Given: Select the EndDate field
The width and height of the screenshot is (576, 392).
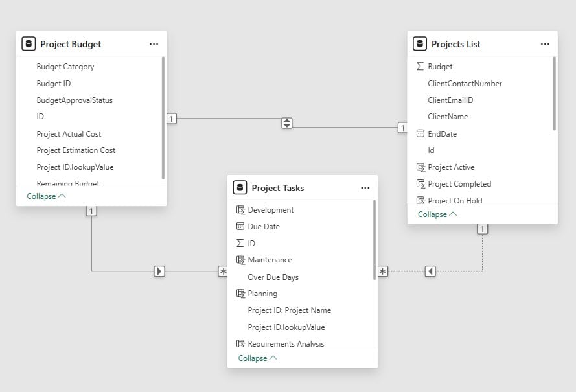Looking at the screenshot, I should pos(443,133).
